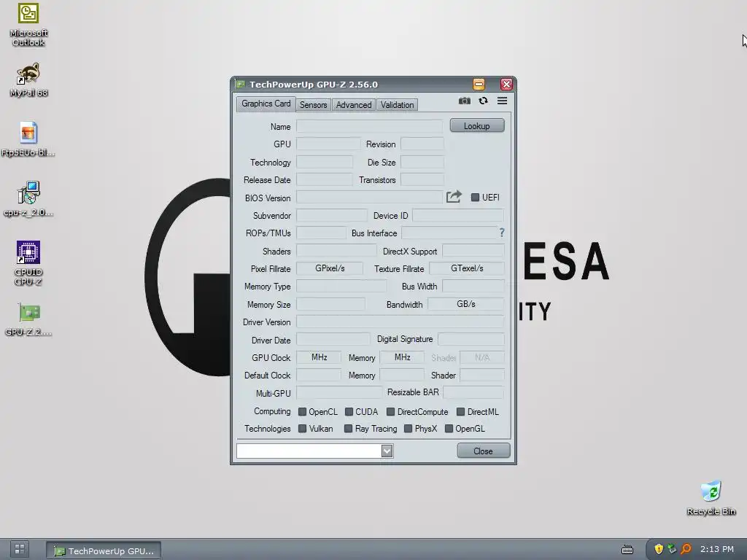Open the on-screen keyboard tray icon
The height and width of the screenshot is (560, 747).
tap(627, 550)
